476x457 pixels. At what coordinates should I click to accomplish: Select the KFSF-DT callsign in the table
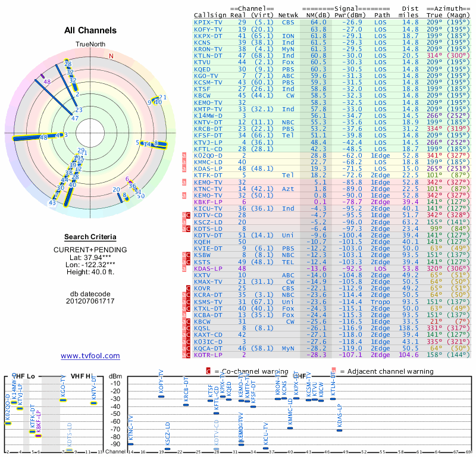208,136
